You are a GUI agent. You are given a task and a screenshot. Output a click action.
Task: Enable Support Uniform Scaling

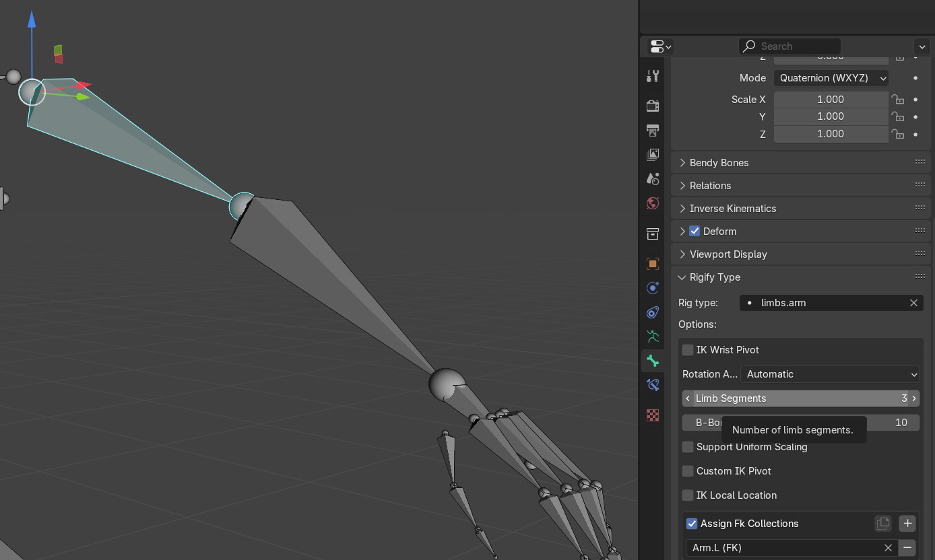coord(688,447)
